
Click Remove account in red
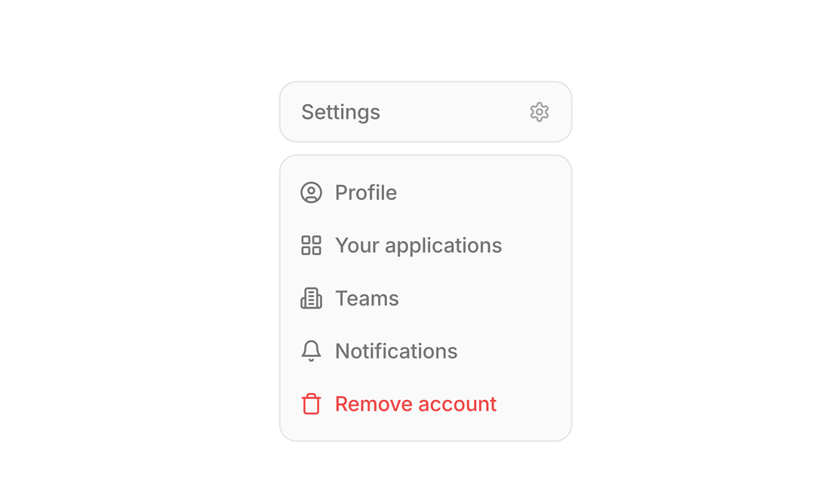pos(415,404)
